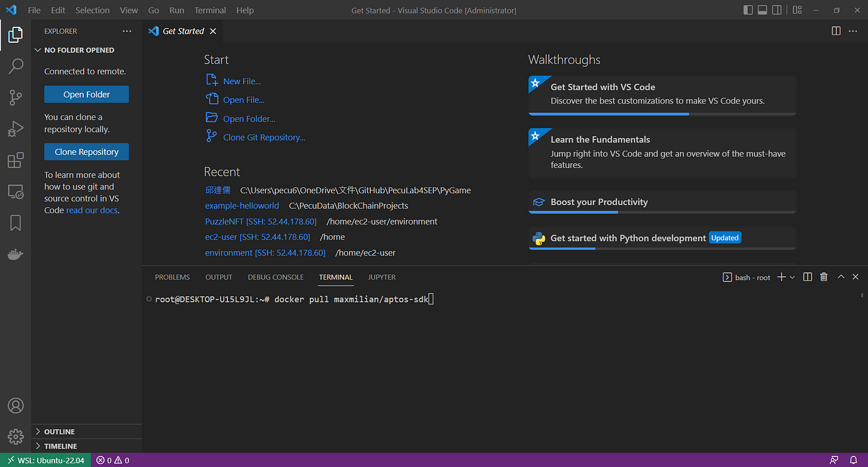
Task: Open Learn the Fundamentals walkthrough
Action: point(662,154)
